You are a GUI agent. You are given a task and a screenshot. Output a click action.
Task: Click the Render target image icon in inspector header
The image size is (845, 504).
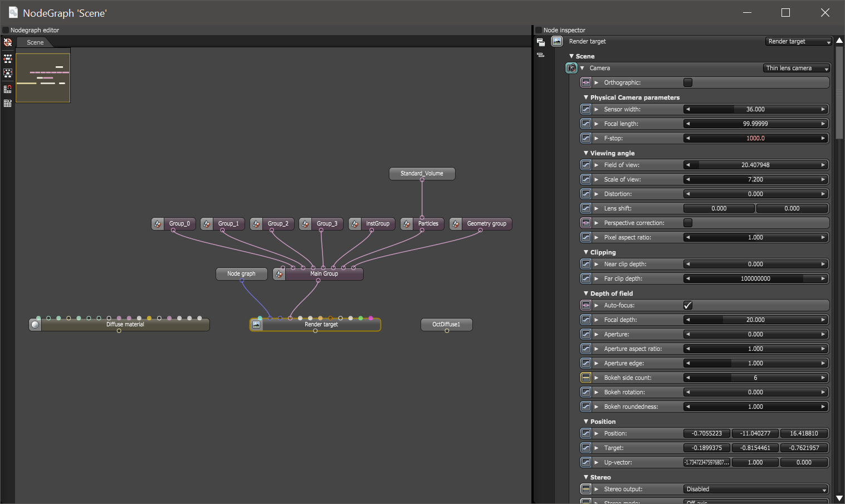click(557, 41)
